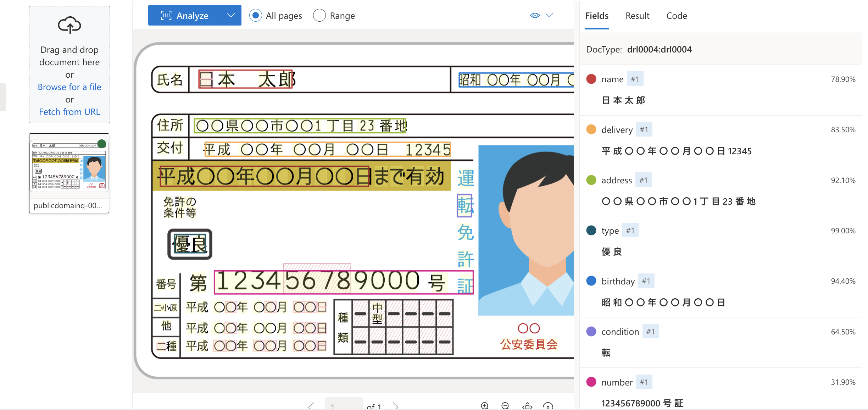Image resolution: width=868 pixels, height=410 pixels.
Task: Zoom out of the document preview
Action: (x=505, y=405)
